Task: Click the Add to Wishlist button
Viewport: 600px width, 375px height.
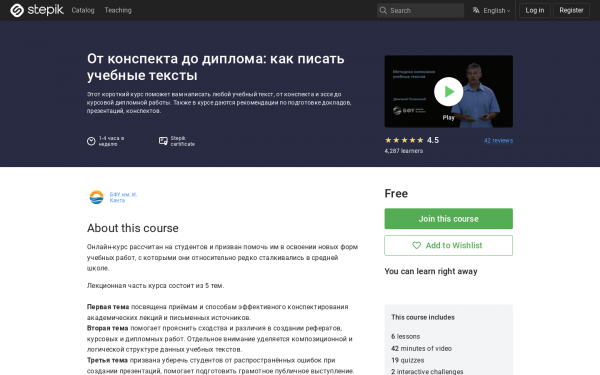Action: [x=448, y=245]
